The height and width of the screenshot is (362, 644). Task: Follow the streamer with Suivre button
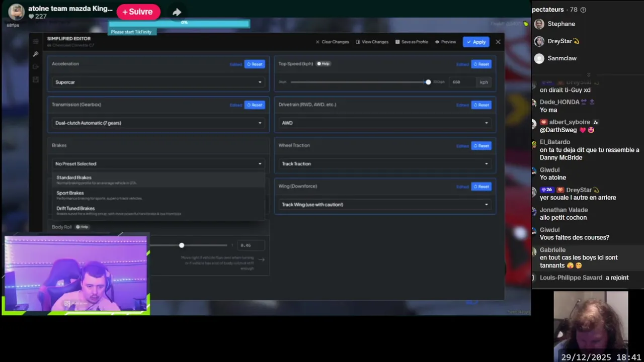(138, 12)
